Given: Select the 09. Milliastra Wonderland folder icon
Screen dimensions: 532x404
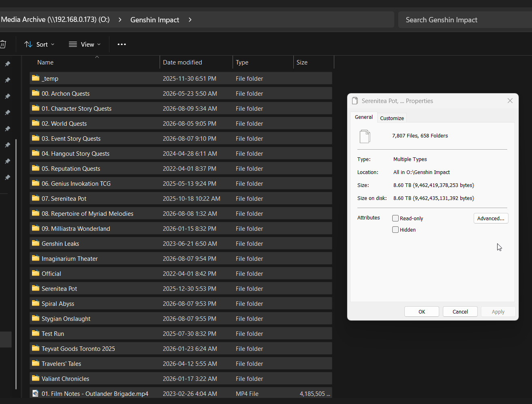Looking at the screenshot, I should (36, 228).
